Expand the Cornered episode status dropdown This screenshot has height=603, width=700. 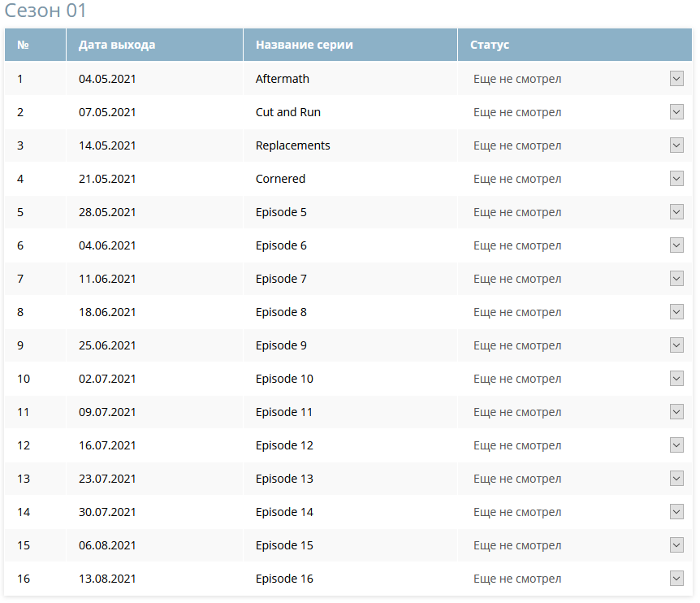click(676, 179)
